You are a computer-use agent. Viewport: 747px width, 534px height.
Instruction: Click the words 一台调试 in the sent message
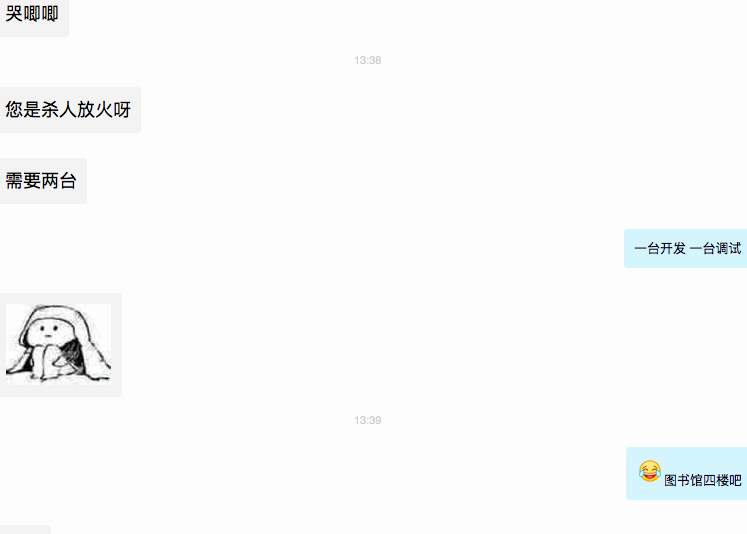716,248
